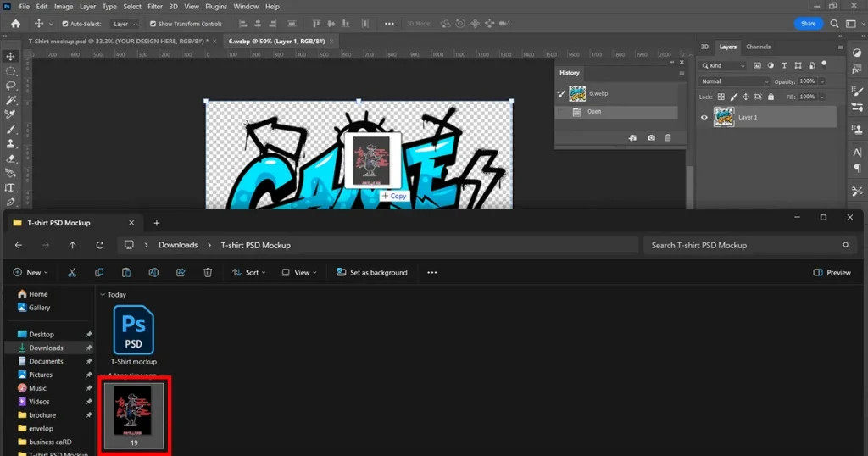868x456 pixels.
Task: Create new document from current state in History
Action: pyautogui.click(x=632, y=138)
